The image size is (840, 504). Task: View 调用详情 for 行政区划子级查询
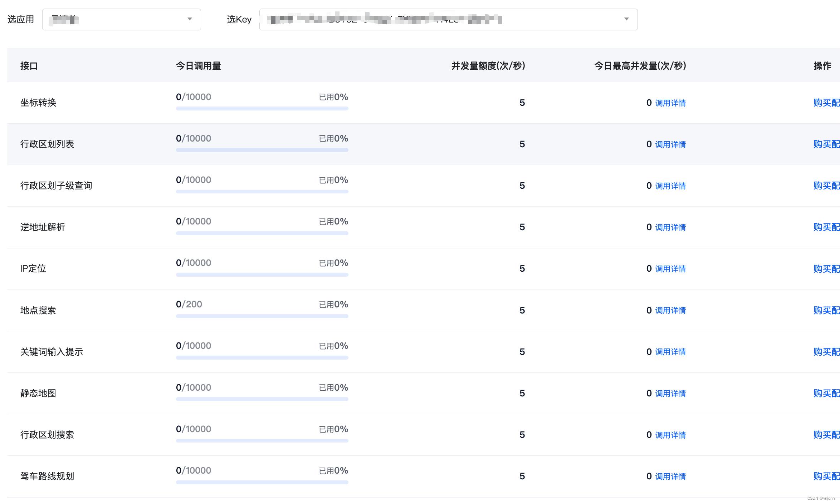pos(670,186)
